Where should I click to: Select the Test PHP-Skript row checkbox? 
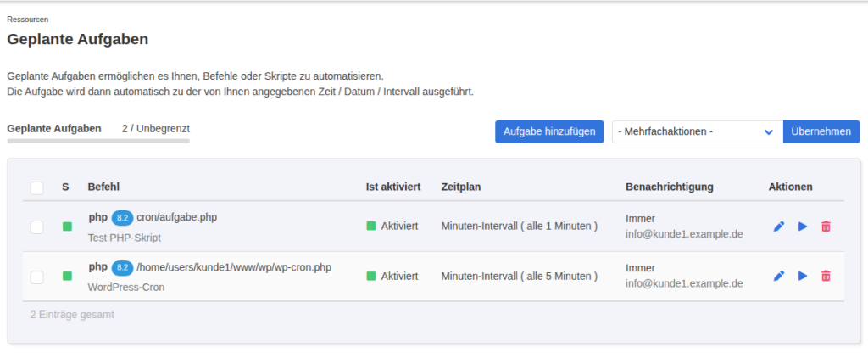37,227
